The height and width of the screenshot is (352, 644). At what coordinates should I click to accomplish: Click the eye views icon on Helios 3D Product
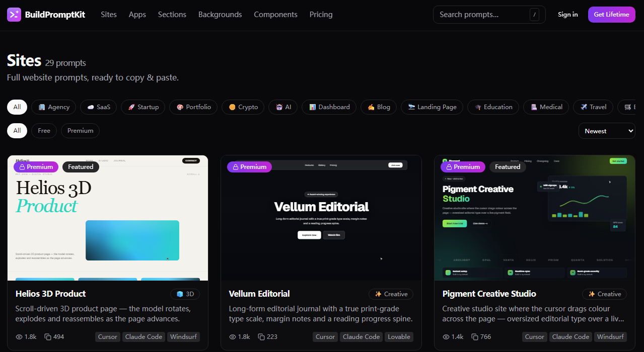click(19, 337)
